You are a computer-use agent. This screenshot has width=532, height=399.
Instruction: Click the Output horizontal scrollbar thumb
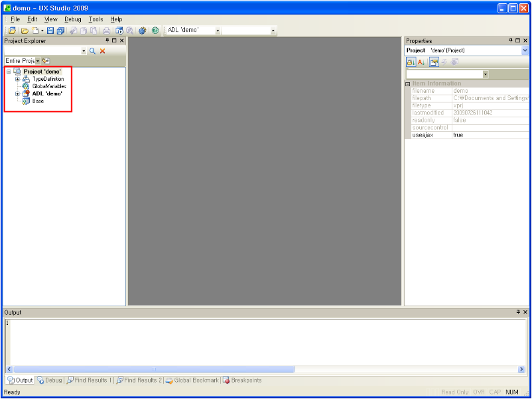click(154, 369)
